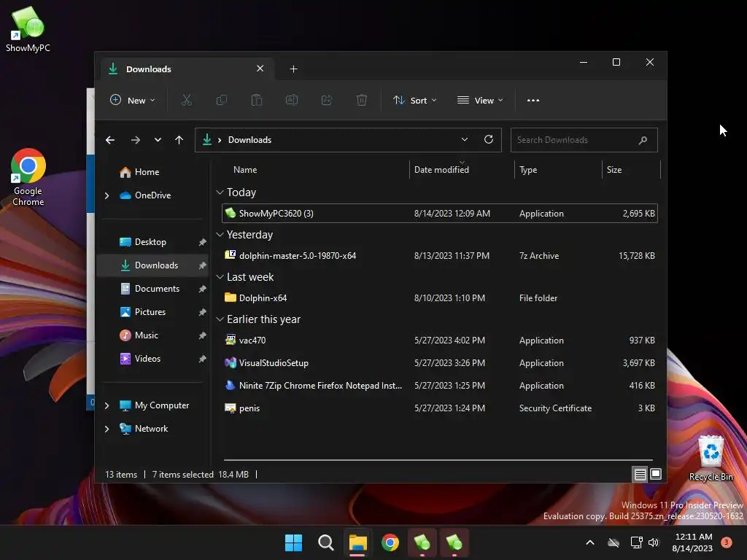Unpin Documents using its pin icon
This screenshot has width=747, height=560.
point(203,289)
